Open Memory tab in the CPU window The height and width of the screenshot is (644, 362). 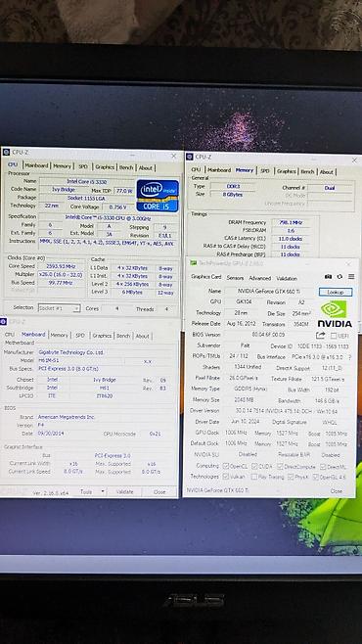[62, 166]
